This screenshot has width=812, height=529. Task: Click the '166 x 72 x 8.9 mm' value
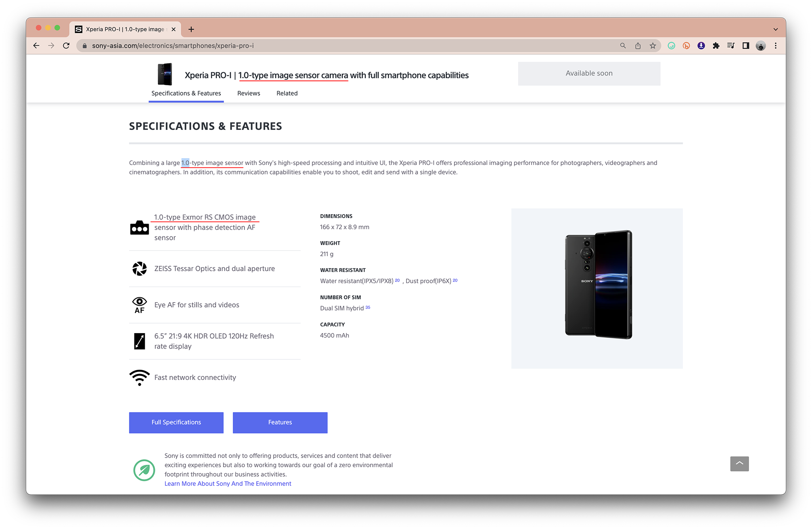coord(345,227)
